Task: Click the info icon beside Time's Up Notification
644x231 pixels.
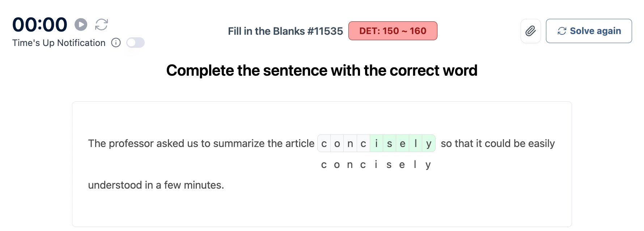Action: tap(116, 43)
